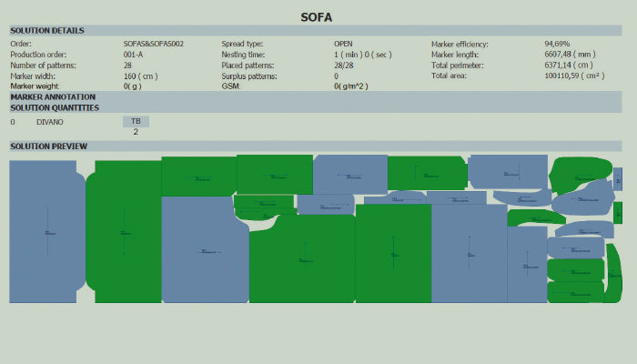Screen dimensions: 637x364
Task: Click the top-right green curved pattern piece
Action: [x=581, y=171]
